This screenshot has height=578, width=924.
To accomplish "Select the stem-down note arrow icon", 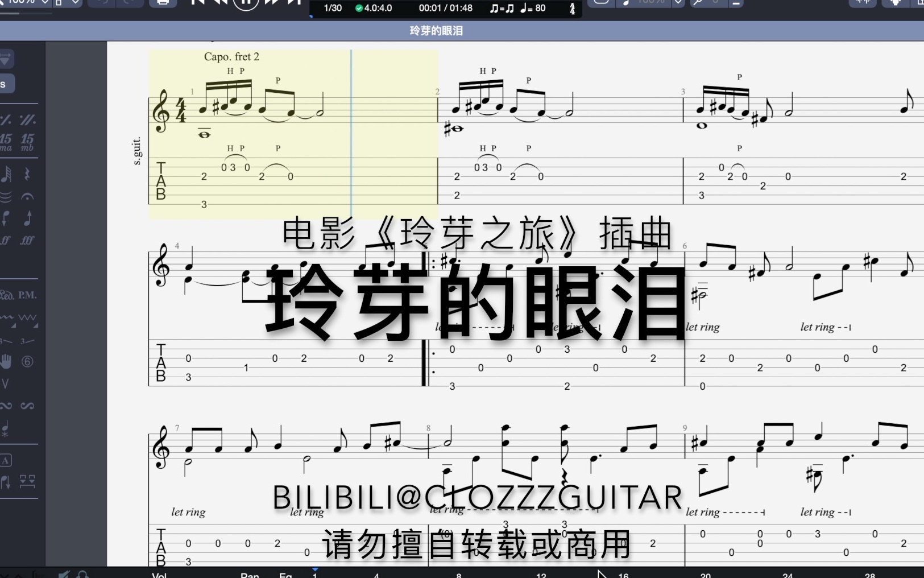I will (x=6, y=217).
